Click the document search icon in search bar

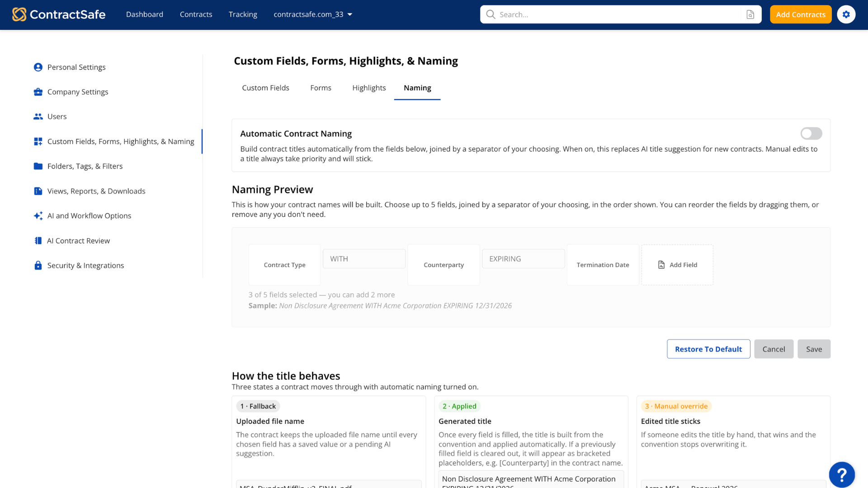[750, 14]
